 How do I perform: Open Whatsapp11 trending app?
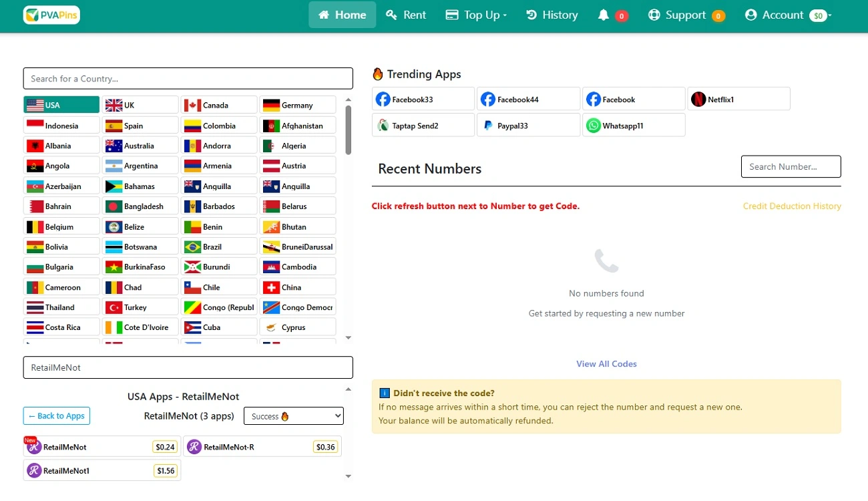(x=634, y=125)
